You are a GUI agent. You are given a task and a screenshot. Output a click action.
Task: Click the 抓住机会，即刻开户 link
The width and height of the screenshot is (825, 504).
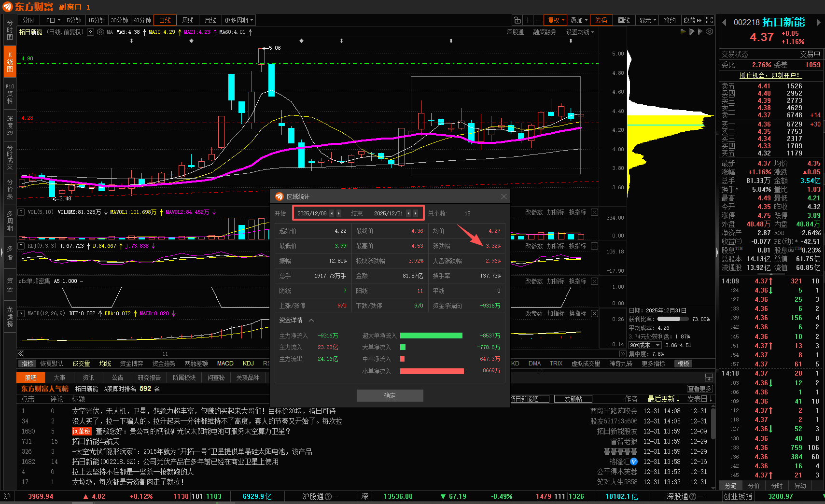coord(770,75)
